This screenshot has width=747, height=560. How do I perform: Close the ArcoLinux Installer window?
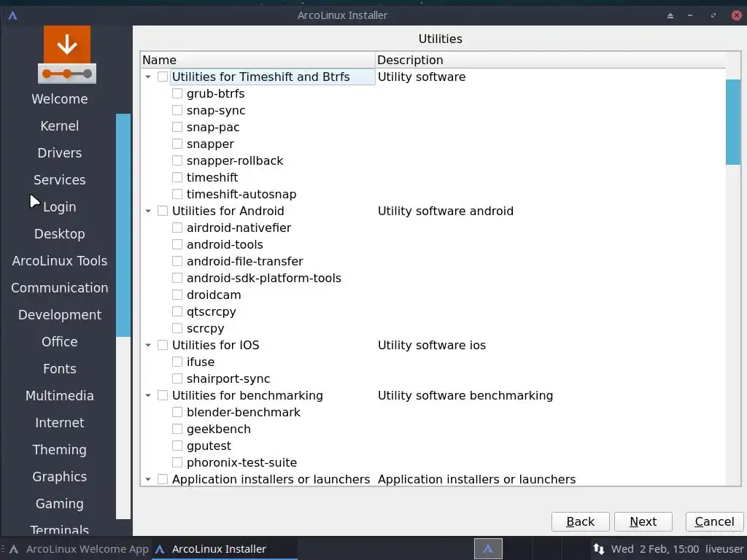737,15
